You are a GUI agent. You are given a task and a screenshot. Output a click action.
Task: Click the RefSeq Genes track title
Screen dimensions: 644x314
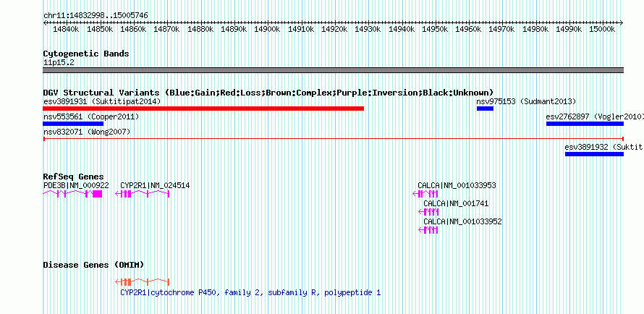[74, 177]
